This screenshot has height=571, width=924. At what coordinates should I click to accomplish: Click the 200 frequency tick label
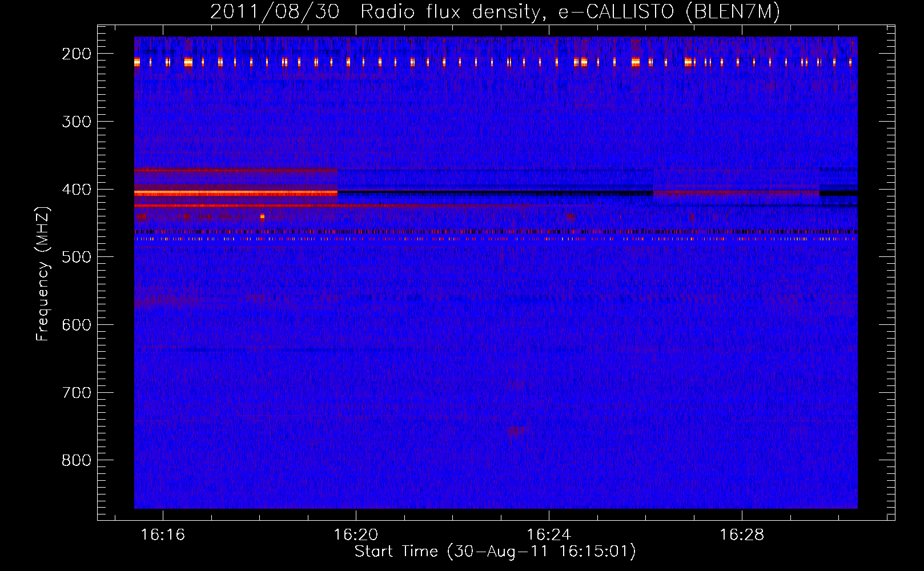coord(76,54)
